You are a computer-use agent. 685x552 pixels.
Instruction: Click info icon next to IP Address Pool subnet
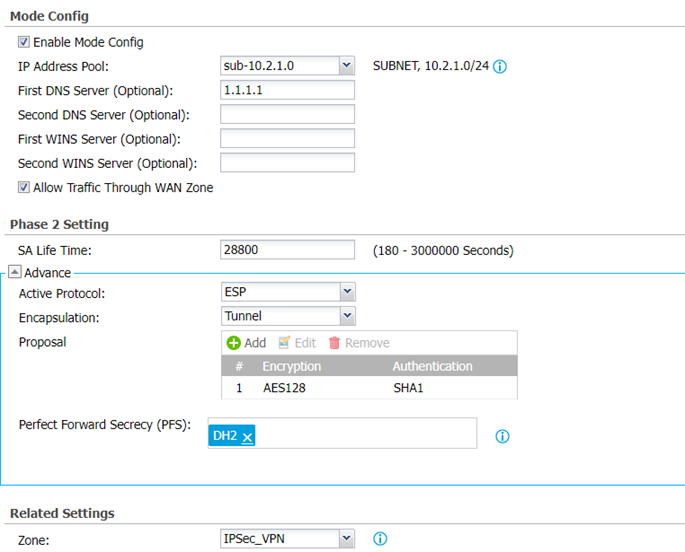500,67
